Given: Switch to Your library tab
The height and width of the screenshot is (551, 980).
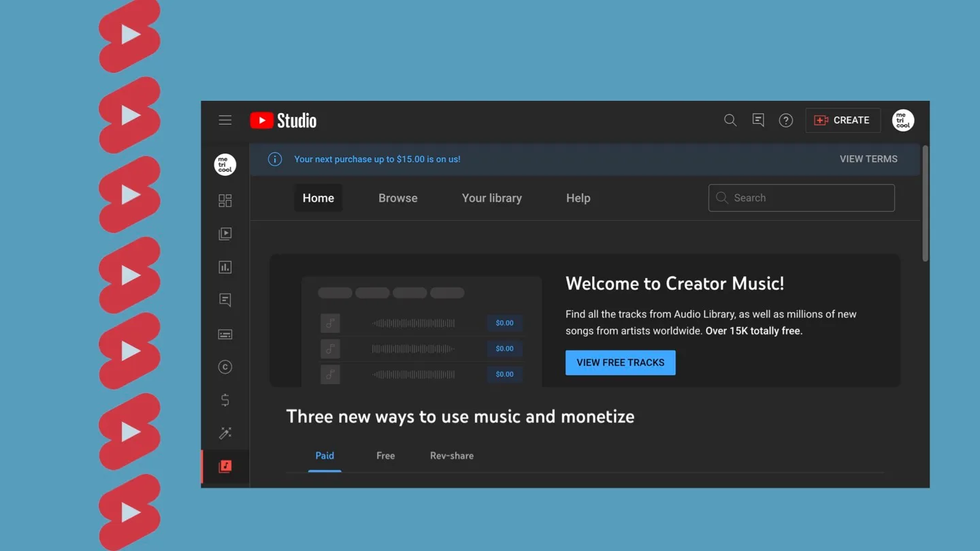Looking at the screenshot, I should coord(491,198).
